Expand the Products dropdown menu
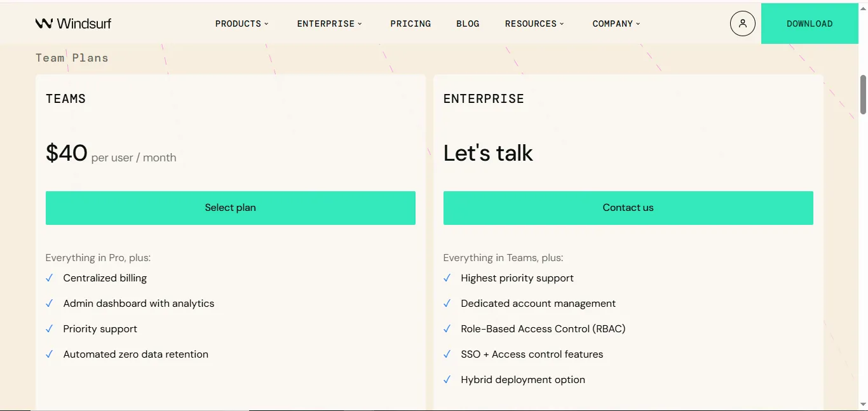The width and height of the screenshot is (868, 411). (x=242, y=24)
